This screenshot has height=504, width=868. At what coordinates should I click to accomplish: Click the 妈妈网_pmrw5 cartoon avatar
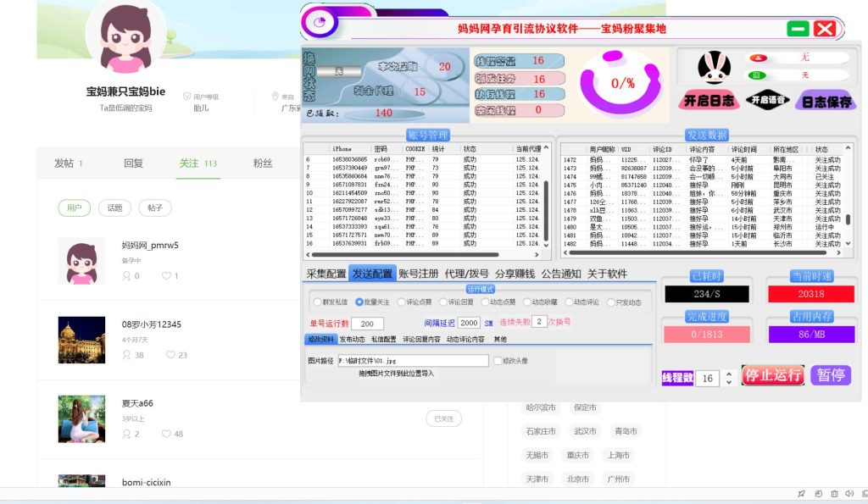(81, 261)
